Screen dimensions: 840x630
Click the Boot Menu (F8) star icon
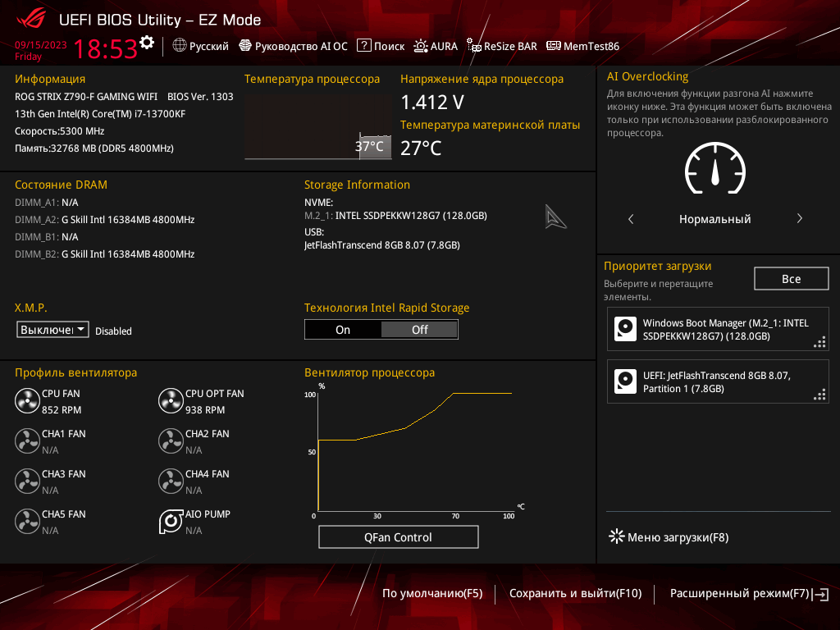tap(617, 536)
